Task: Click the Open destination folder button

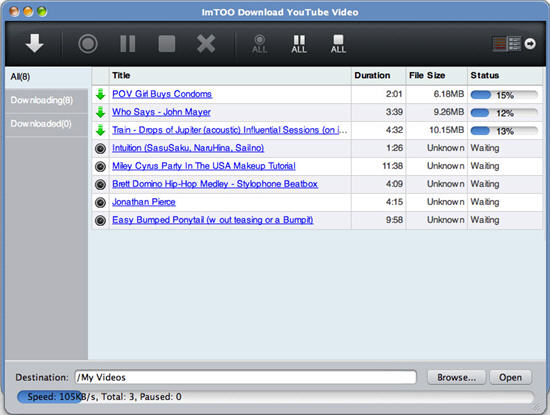Action: (x=510, y=377)
